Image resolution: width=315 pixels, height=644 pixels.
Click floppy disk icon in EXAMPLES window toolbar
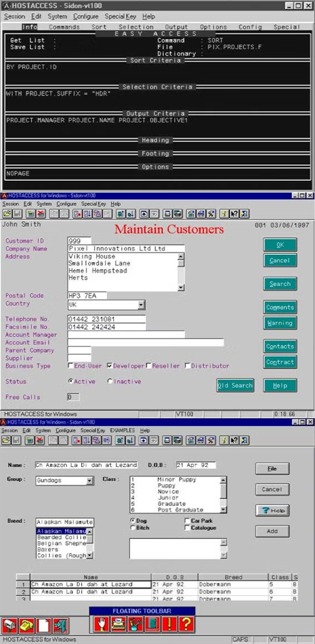(x=16, y=441)
